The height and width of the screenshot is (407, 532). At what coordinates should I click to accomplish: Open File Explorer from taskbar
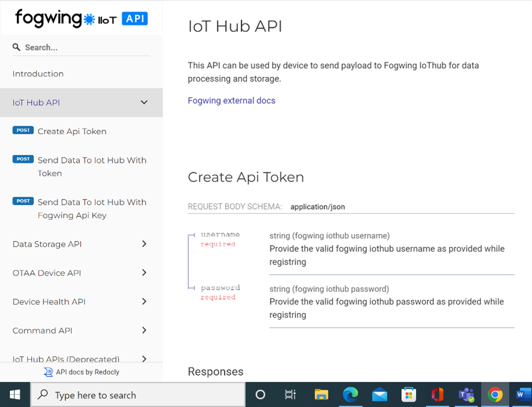(322, 395)
